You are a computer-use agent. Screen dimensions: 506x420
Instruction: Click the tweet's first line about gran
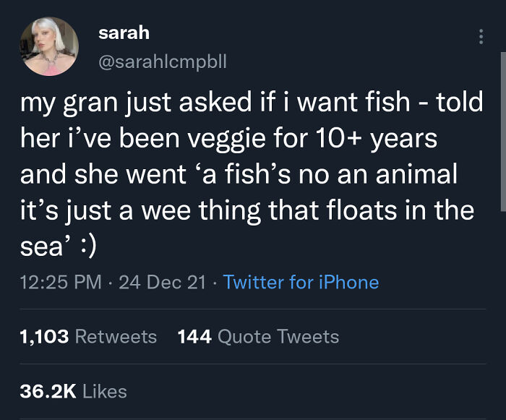tap(252, 103)
